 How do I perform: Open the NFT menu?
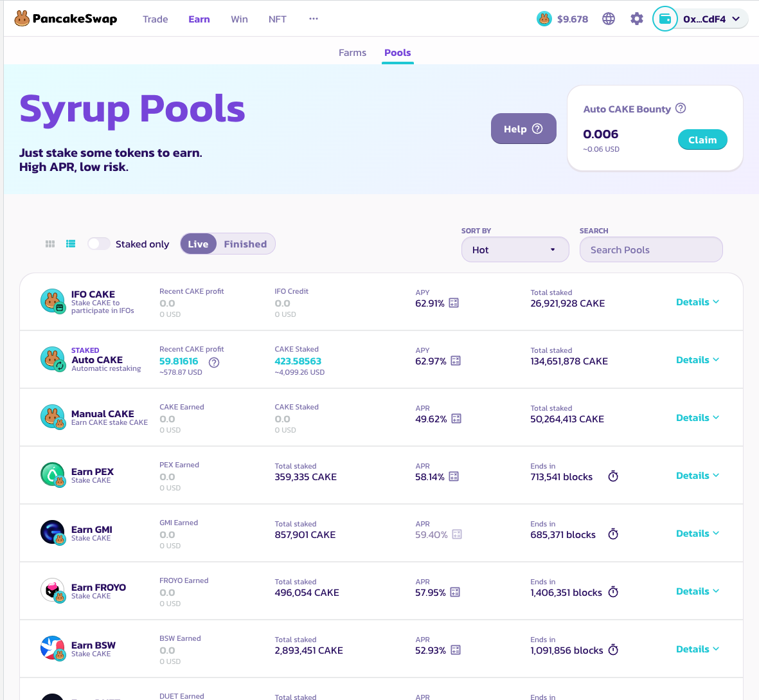[x=278, y=19]
